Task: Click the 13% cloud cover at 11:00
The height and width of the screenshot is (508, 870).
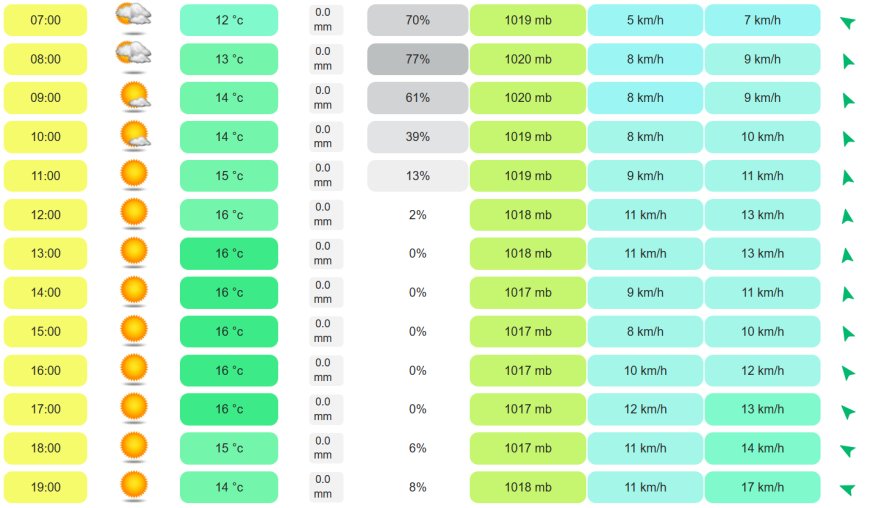Action: [x=417, y=176]
